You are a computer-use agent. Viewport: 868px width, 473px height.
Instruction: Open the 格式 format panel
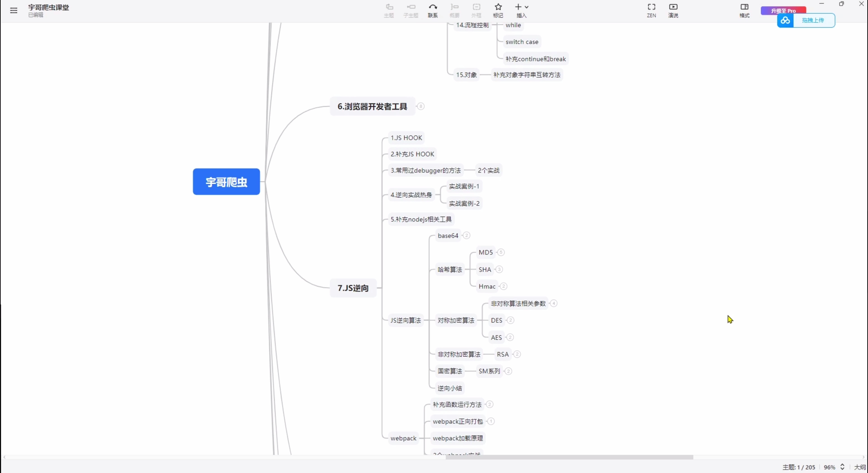(x=744, y=10)
